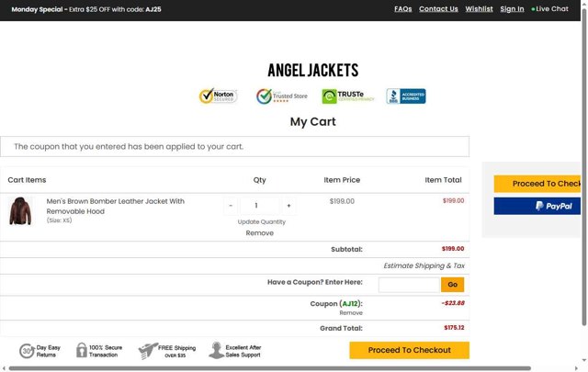The width and height of the screenshot is (588, 372).
Task: Click the Grand Total amount $175.12
Action: pyautogui.click(x=454, y=328)
